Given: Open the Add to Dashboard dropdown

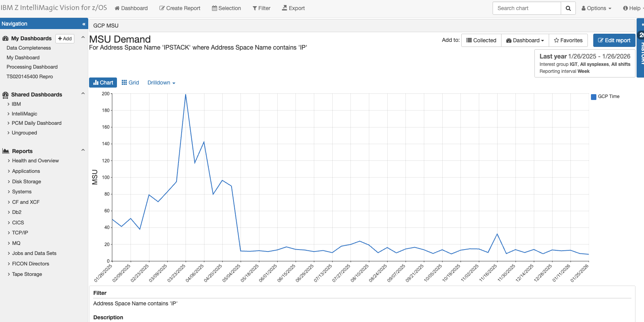Looking at the screenshot, I should point(525,40).
